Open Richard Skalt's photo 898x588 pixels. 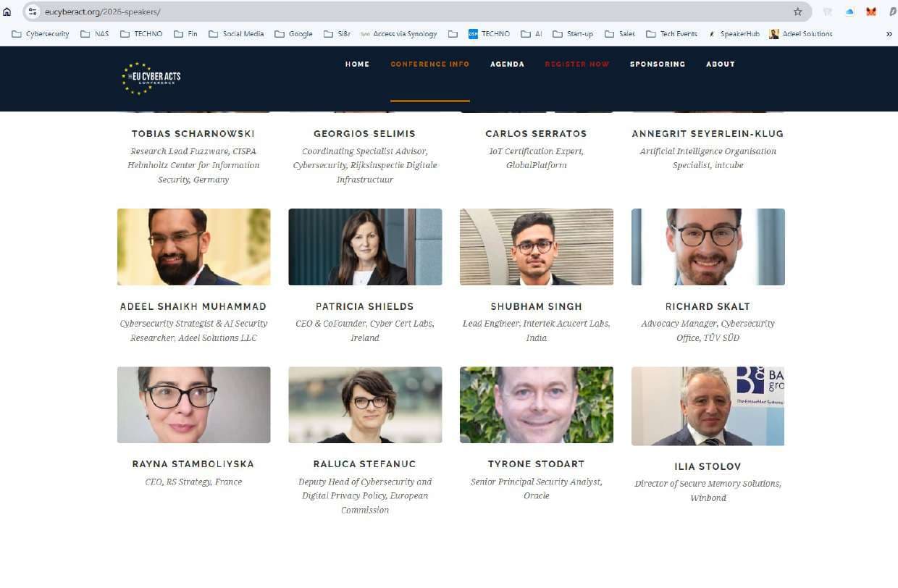708,247
